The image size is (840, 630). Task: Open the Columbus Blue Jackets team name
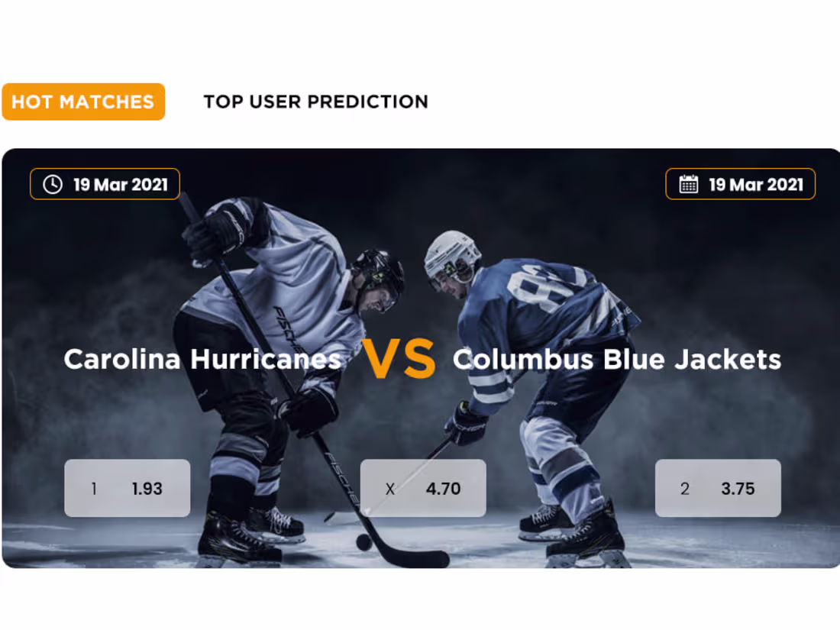(x=617, y=359)
